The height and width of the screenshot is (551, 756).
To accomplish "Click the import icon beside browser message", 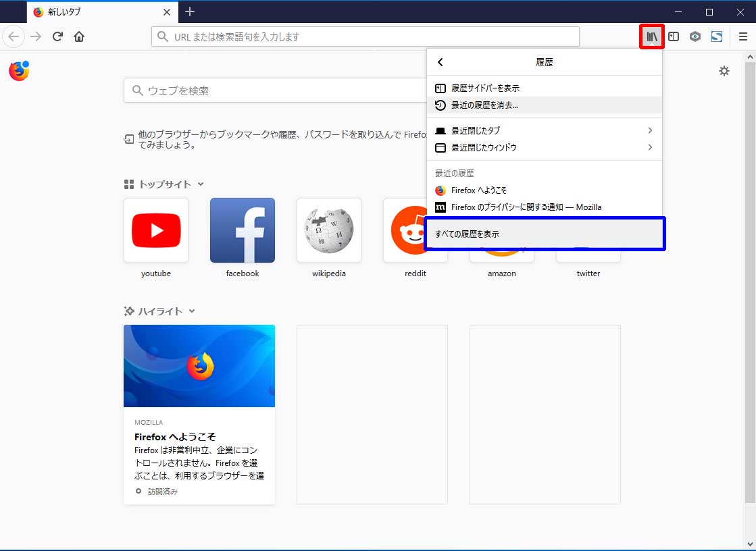I will coord(129,139).
